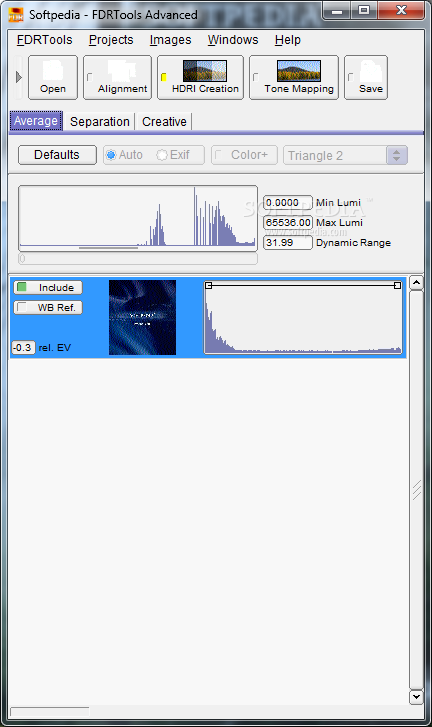Image resolution: width=432 pixels, height=727 pixels.
Task: Open the Alignment step button
Action: click(x=117, y=77)
